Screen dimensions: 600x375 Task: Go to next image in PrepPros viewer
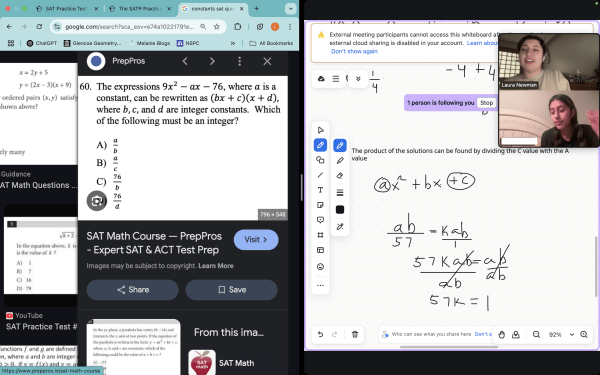click(212, 61)
